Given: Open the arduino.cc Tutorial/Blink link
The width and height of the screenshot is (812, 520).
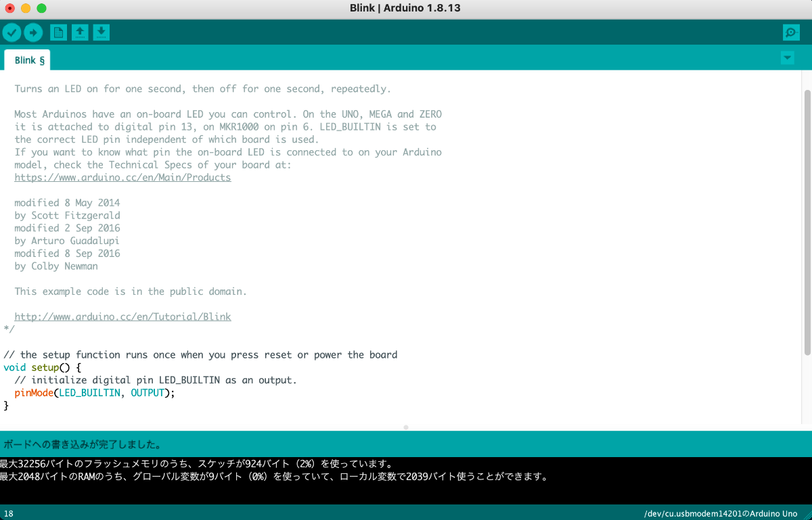Looking at the screenshot, I should pos(122,316).
